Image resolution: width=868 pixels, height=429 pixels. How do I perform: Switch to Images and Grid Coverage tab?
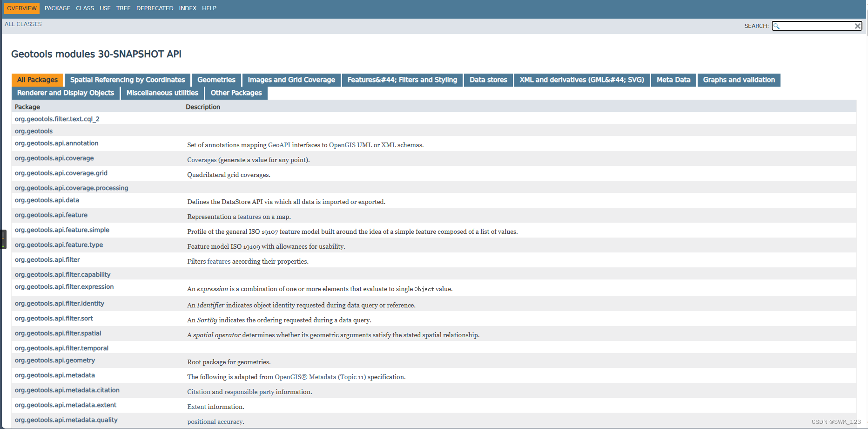pos(291,80)
